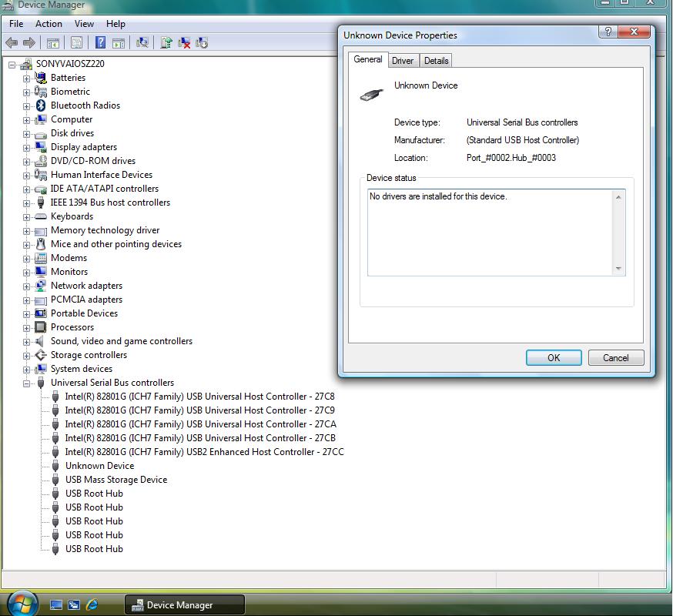Select Intel USB Universal Host Controller - 27CA
Viewport: 673px width, 616px height.
(x=200, y=424)
